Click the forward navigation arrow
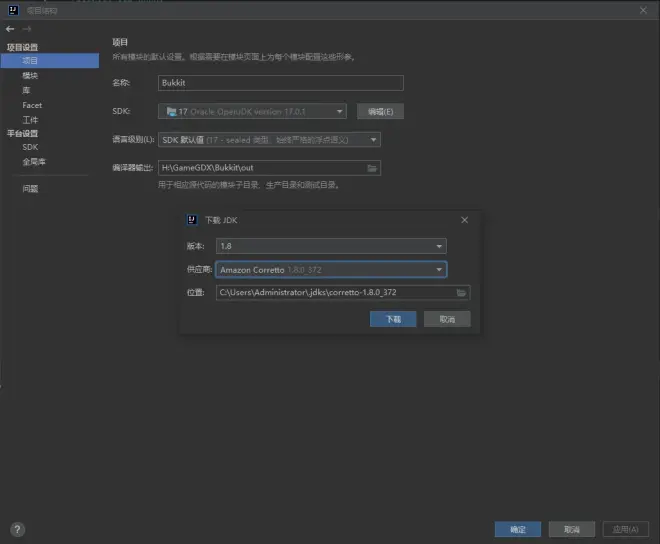The width and height of the screenshot is (660, 544). click(27, 29)
